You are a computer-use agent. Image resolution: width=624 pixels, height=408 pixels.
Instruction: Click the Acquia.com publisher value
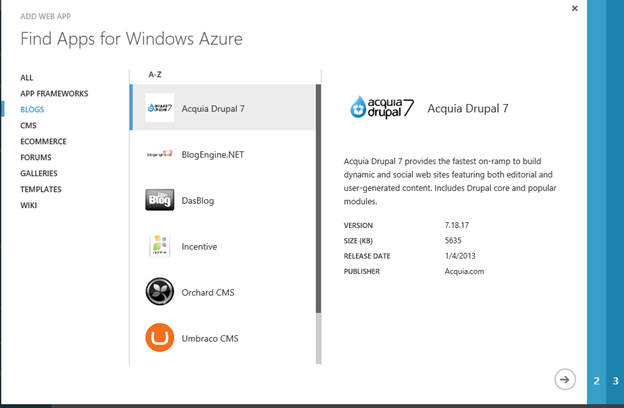coord(464,271)
